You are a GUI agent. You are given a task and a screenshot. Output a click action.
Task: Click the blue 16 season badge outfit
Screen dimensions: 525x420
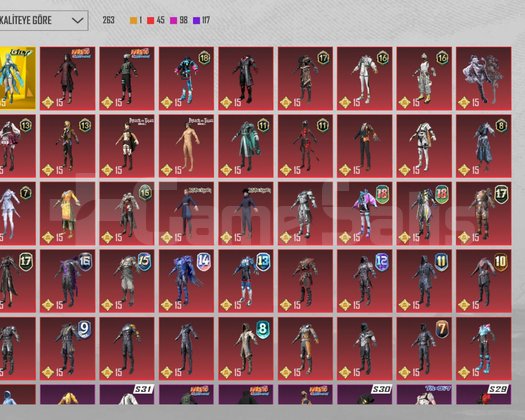(67, 281)
